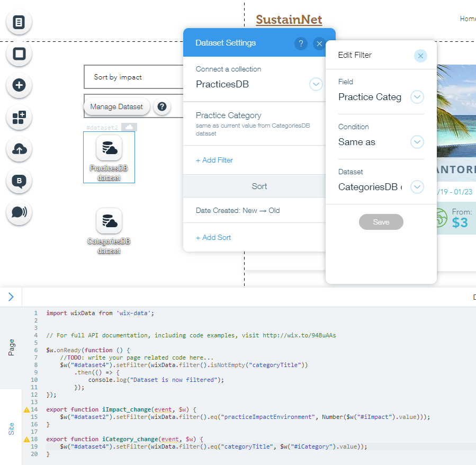Click the Manage Dataset button
Viewport: 476px width, 465px height.
click(116, 106)
